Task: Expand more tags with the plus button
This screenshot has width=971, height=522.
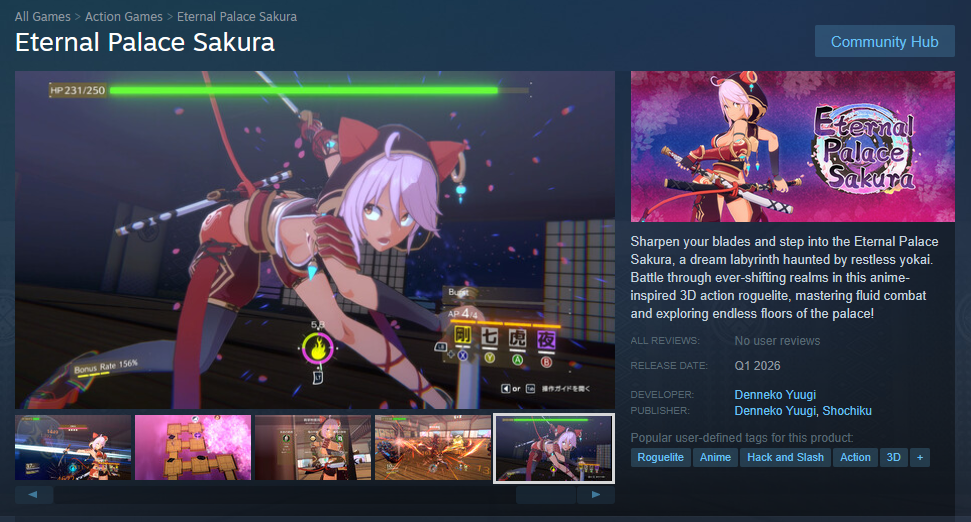Action: coord(920,458)
